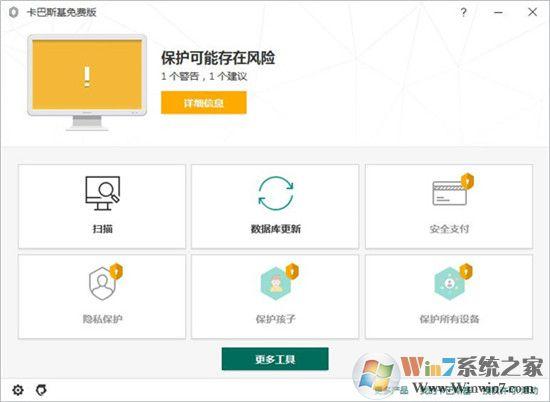Viewport: 550px width, 402px height.
Task: Open the 隐私保护 privacy protection tile
Action: (x=102, y=297)
